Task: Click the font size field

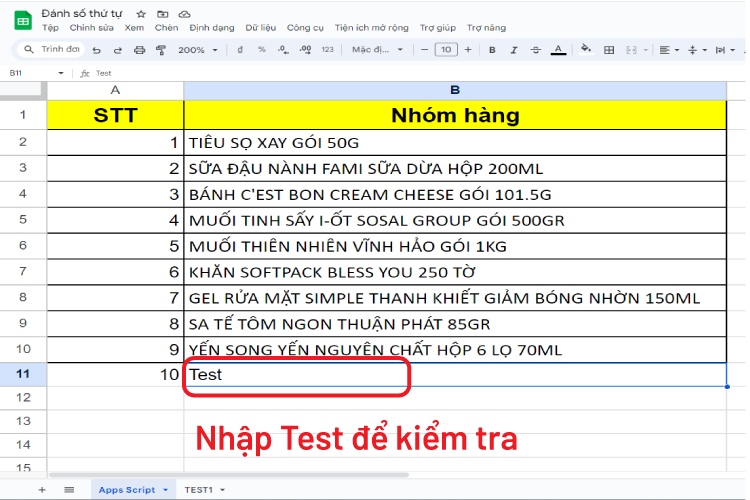Action: click(446, 49)
